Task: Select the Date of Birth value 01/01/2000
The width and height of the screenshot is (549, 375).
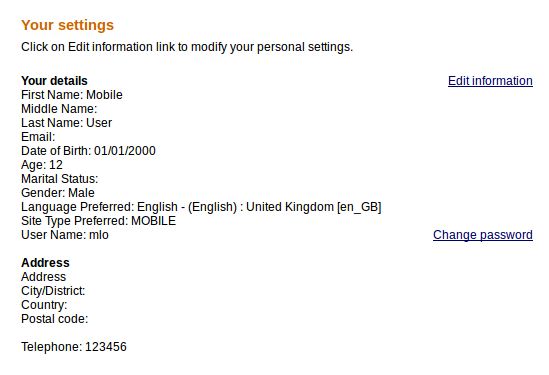Action: pyautogui.click(x=125, y=151)
